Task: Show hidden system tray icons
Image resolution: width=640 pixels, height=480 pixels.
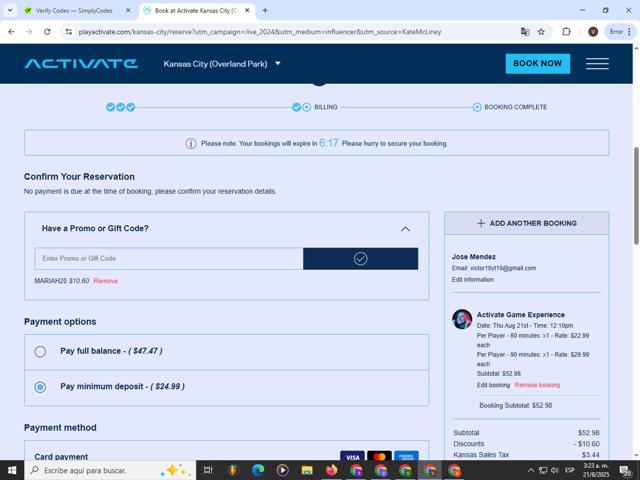Action: (531, 470)
